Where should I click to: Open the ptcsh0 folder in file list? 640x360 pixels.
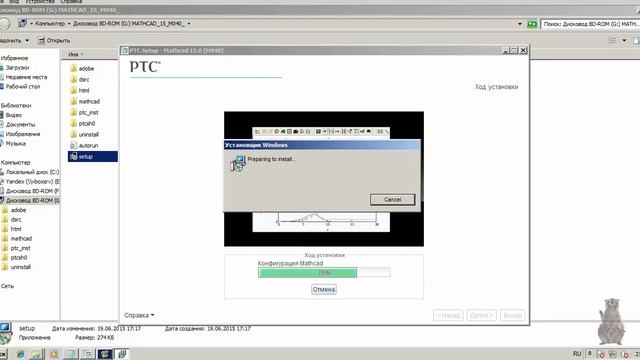82,123
